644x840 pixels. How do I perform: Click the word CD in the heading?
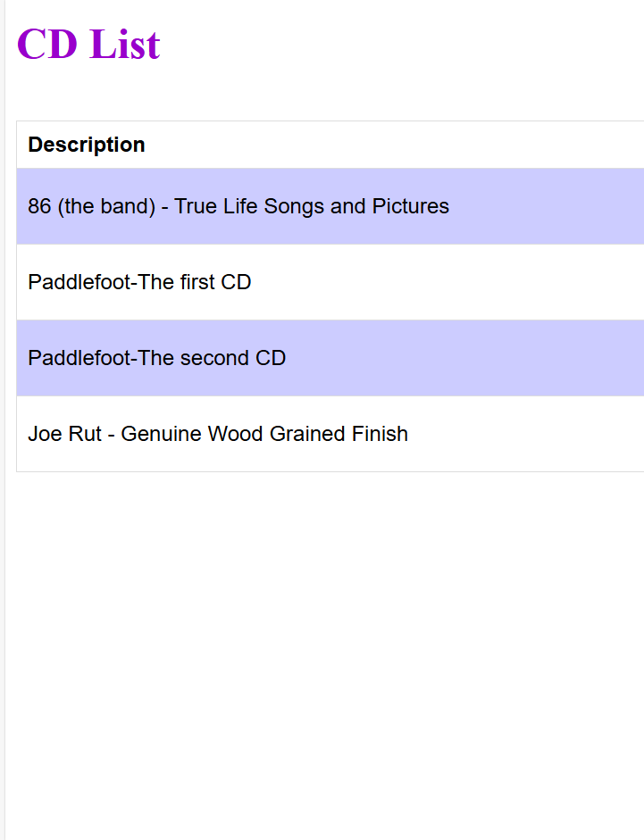47,45
